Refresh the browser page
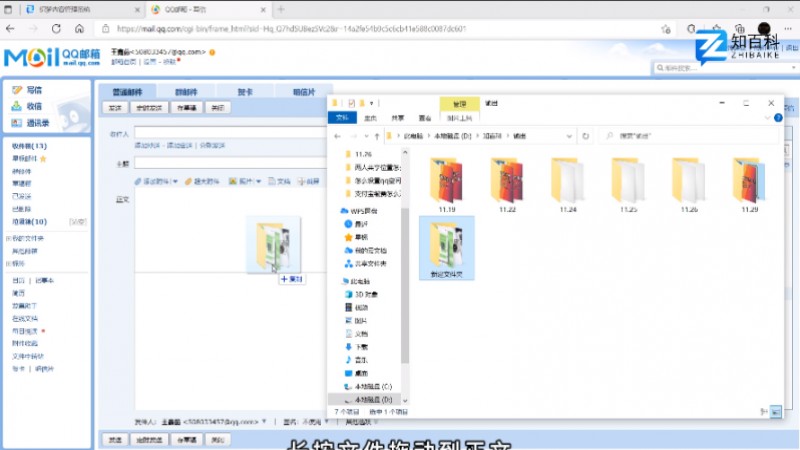This screenshot has width=800, height=450. [56, 29]
